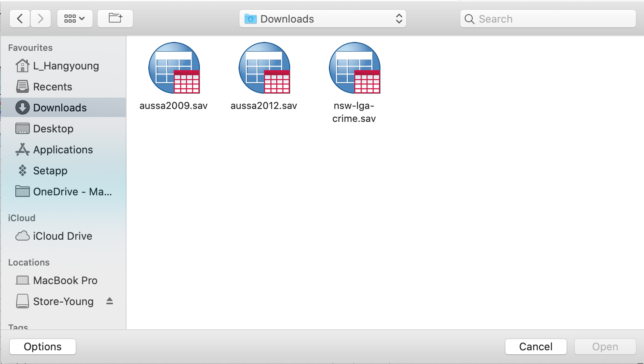Click into the Search field
Image resolution: width=644 pixels, height=364 pixels.
point(548,19)
